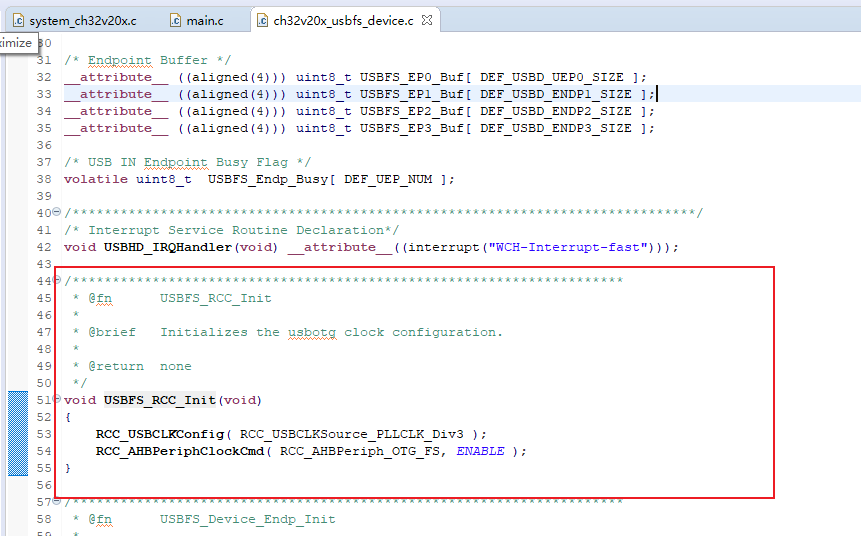Click the file icon on ch32v20x_usbfs_device.c tab

click(262, 20)
